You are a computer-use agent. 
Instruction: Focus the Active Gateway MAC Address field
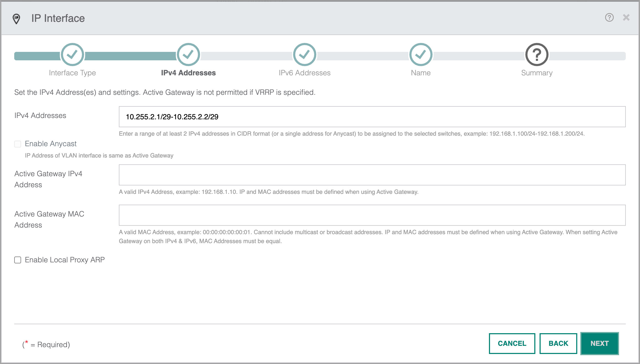pos(372,215)
